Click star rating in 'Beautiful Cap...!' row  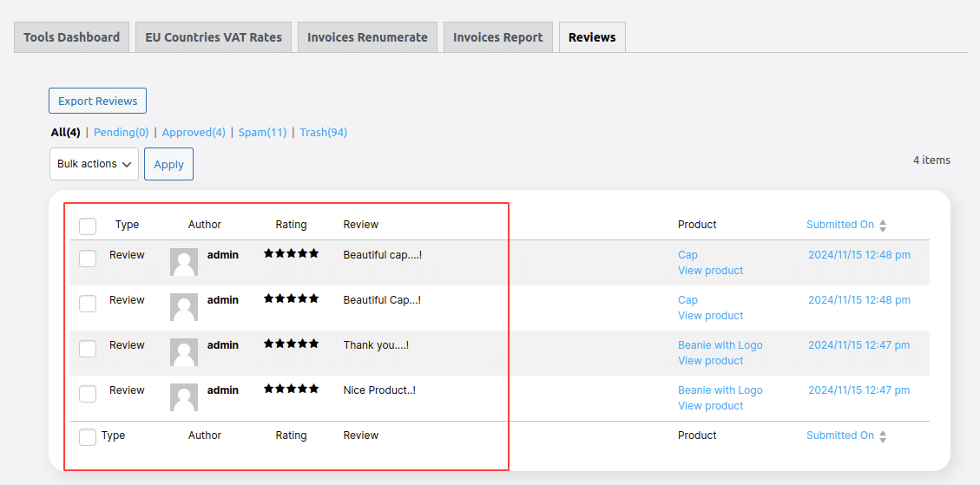tap(292, 298)
